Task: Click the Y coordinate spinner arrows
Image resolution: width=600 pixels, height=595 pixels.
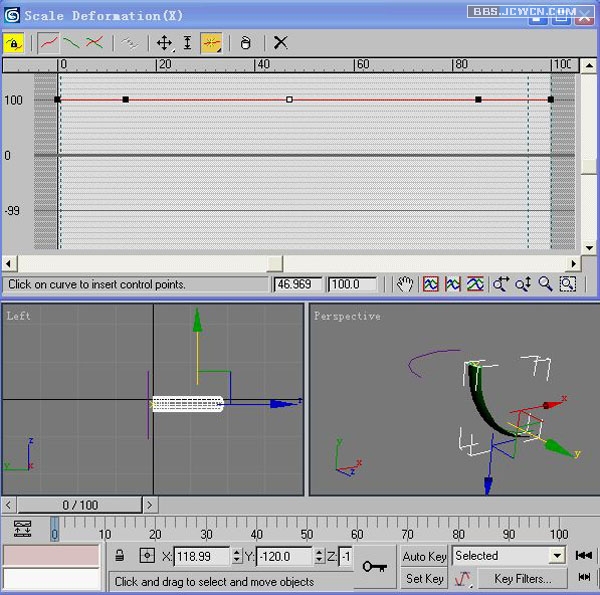Action: click(x=320, y=556)
